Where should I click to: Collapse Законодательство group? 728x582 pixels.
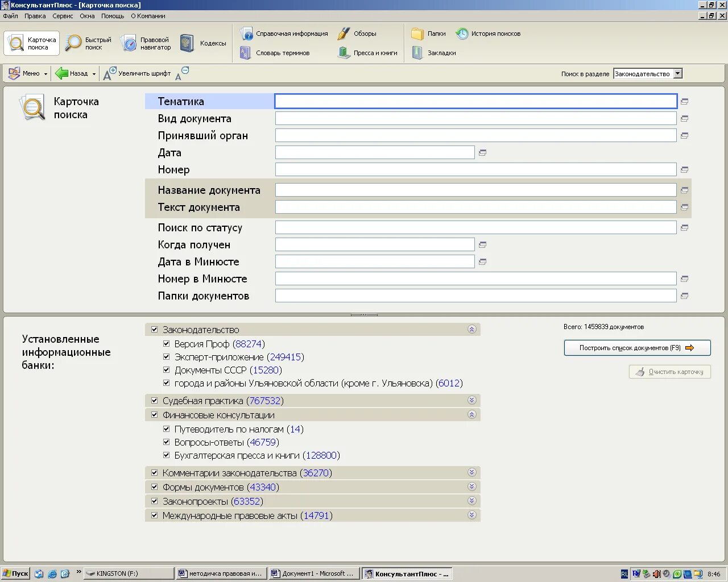click(x=471, y=329)
